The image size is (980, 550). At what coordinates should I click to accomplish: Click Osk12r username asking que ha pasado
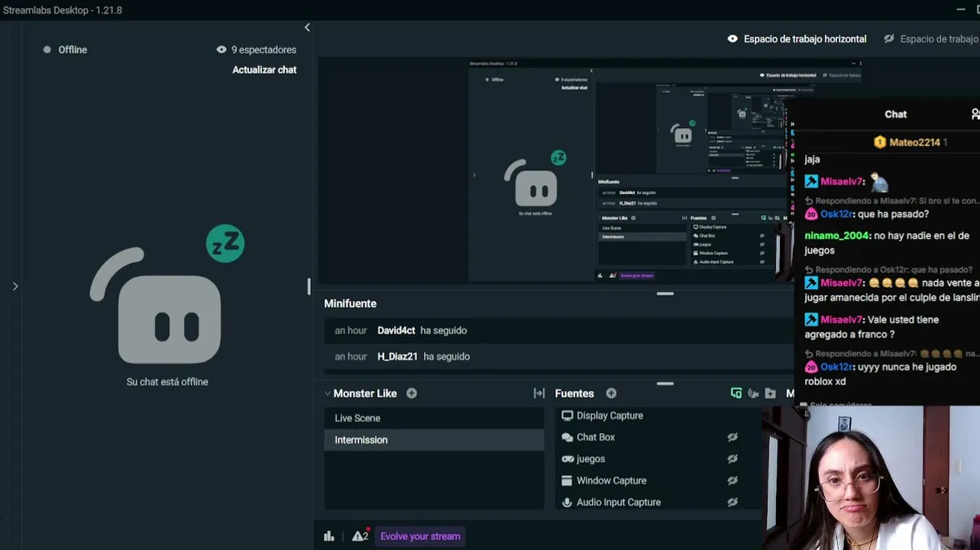(x=838, y=215)
